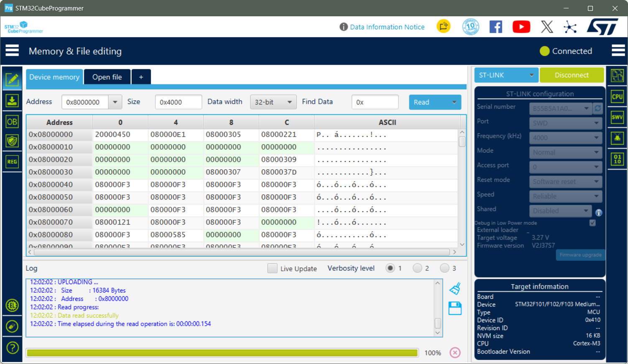Screen dimensions: 628x364
Task: Open the X (Twitter) icon link
Action: pos(547,27)
